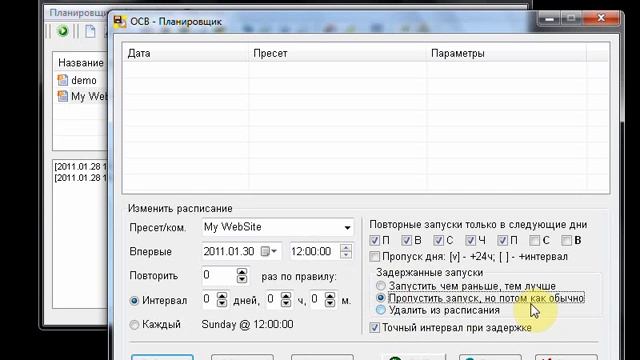Click the Параметры column header
Viewport: 640px width, 360px height.
click(506, 53)
